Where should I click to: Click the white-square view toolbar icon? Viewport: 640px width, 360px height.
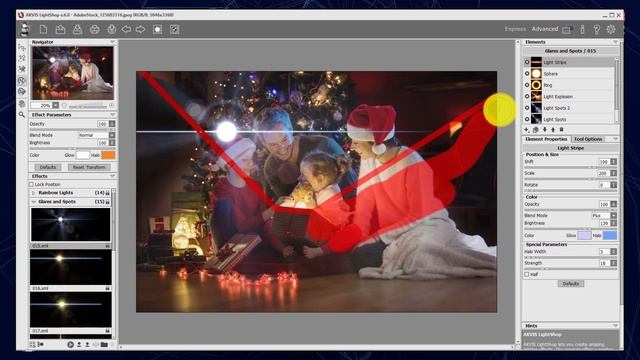tap(158, 29)
